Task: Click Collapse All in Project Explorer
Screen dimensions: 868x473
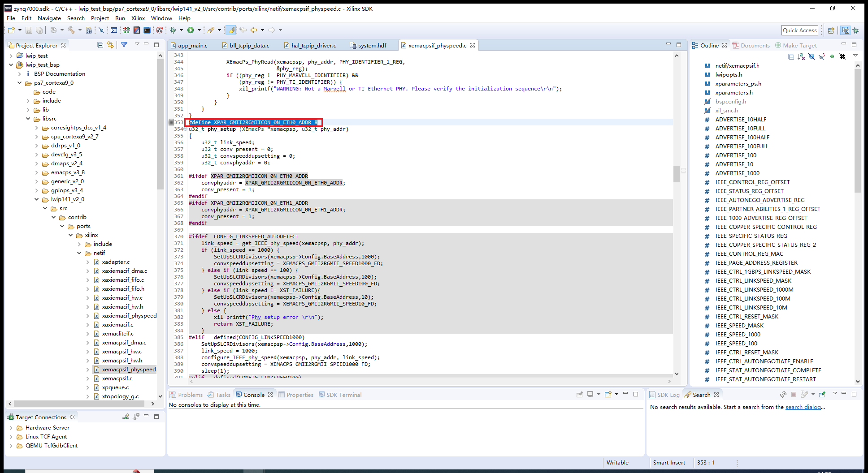Action: [100, 45]
